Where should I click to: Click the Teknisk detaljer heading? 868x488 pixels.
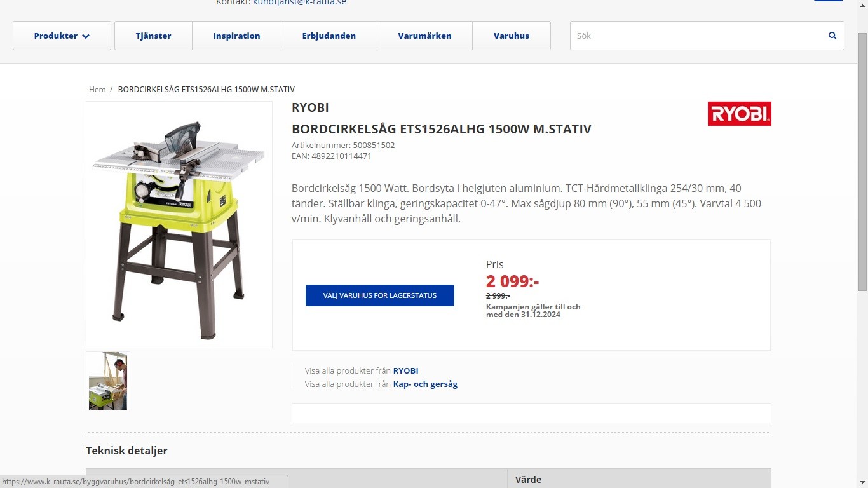pos(126,451)
